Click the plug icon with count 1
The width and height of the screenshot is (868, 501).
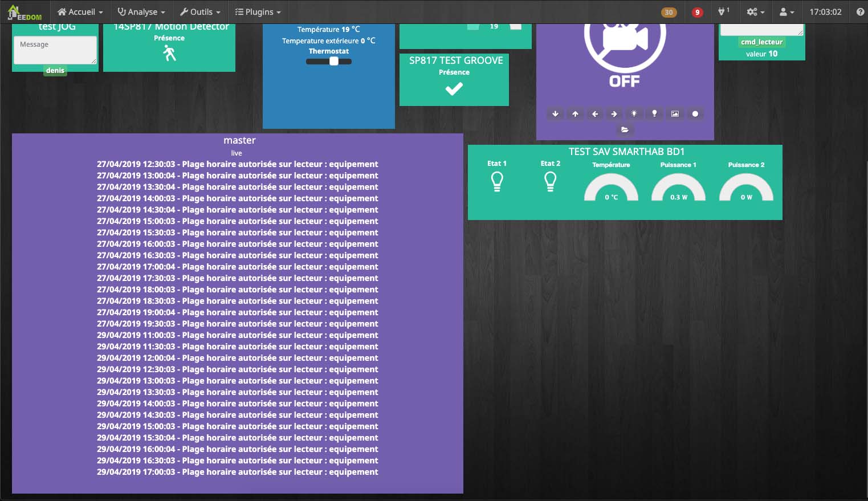click(724, 11)
